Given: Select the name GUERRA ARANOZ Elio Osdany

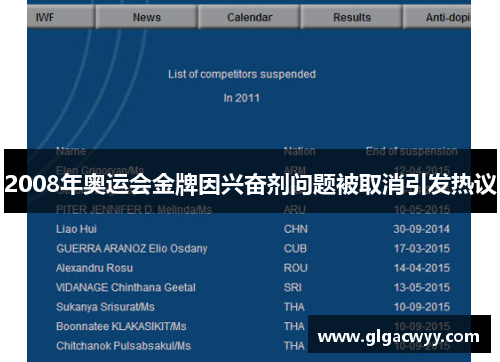Looking at the screenshot, I should (132, 249).
